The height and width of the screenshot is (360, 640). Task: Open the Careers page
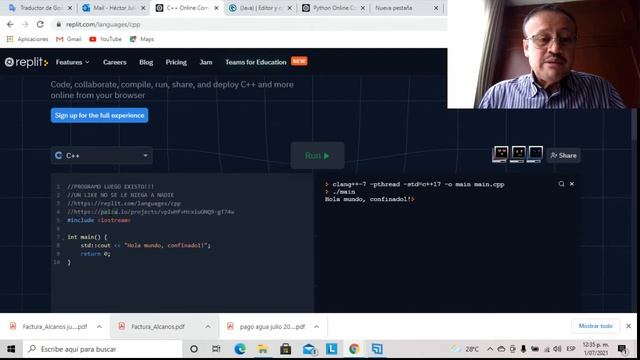coord(115,62)
